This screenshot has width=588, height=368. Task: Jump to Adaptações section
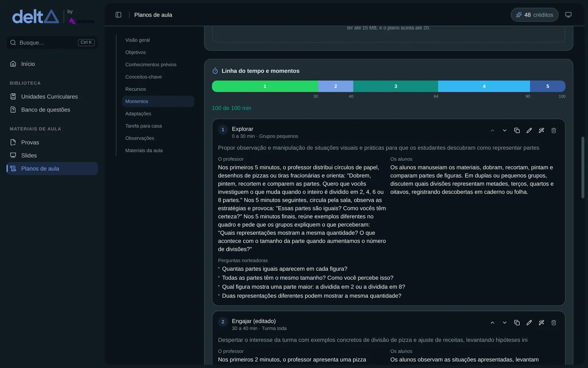tap(158, 114)
